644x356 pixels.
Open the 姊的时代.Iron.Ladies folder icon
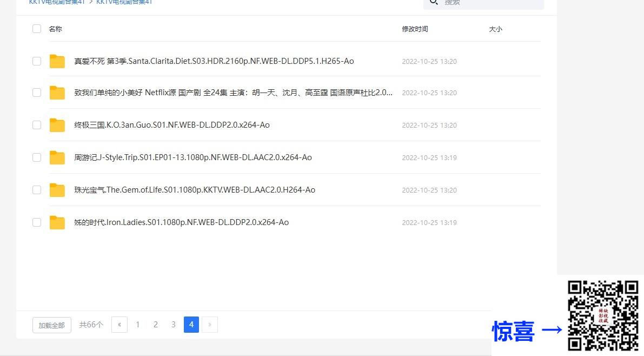tap(57, 222)
